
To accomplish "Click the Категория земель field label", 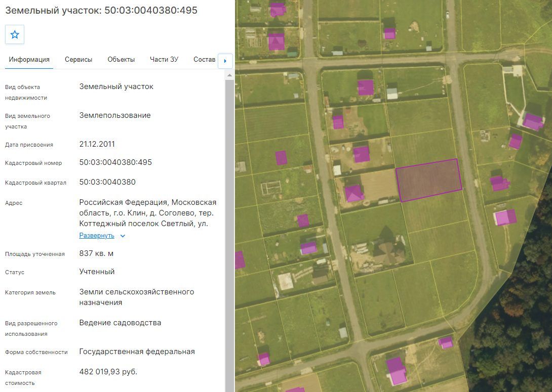I will 30,292.
